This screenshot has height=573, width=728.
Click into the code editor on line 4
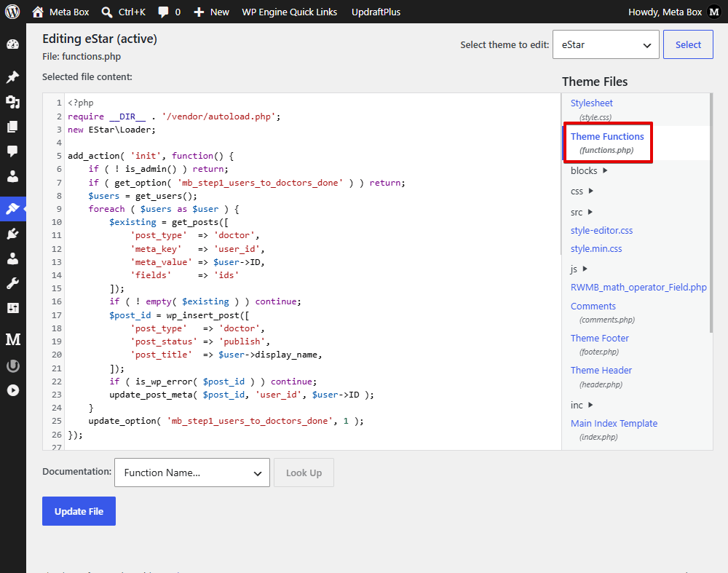(x=314, y=143)
